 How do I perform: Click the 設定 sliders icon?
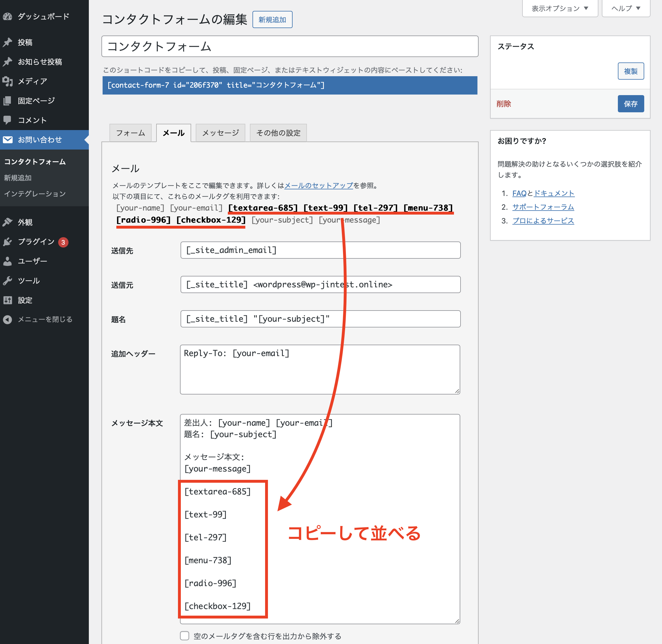point(7,300)
